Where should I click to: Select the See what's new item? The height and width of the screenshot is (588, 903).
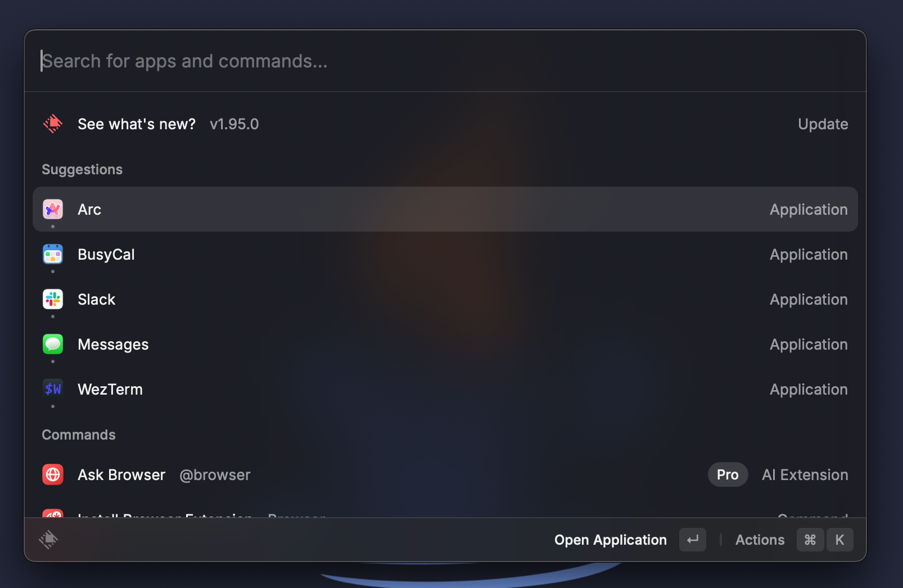[445, 124]
